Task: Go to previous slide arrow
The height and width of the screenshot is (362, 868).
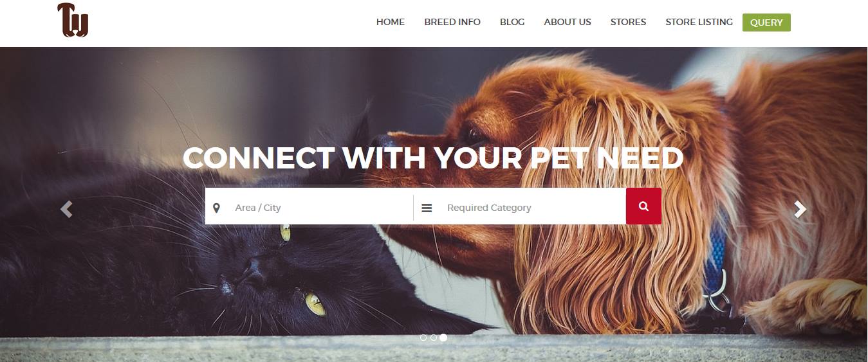Action: click(66, 209)
